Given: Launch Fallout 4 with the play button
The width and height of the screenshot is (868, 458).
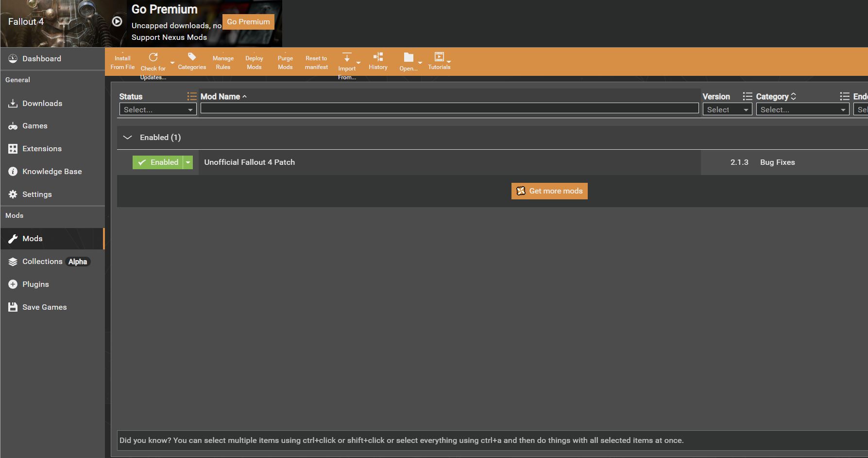Looking at the screenshot, I should click(117, 21).
